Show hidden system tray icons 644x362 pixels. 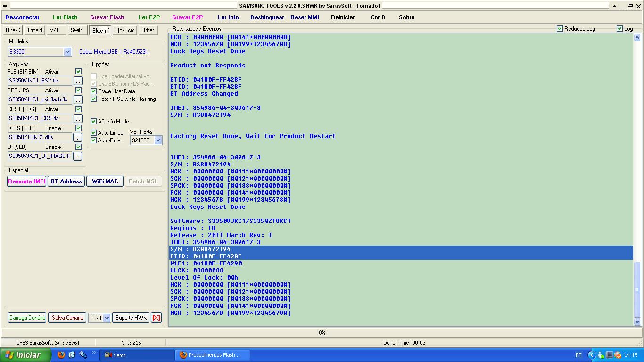pyautogui.click(x=591, y=355)
